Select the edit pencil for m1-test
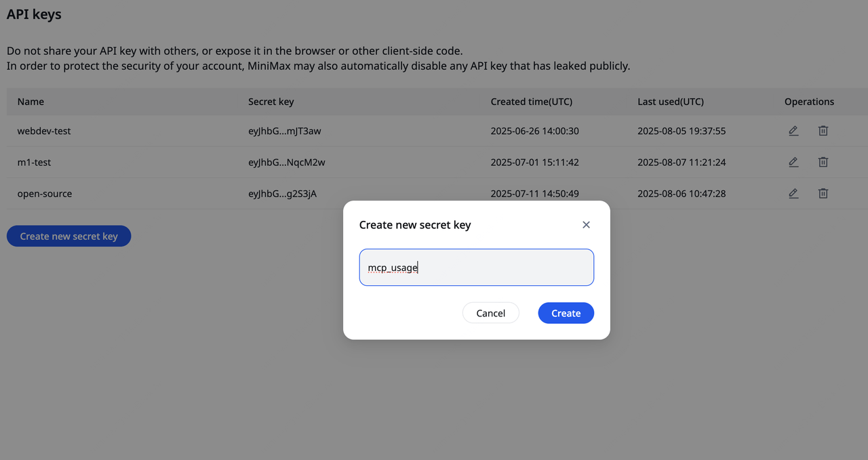The width and height of the screenshot is (868, 460). pyautogui.click(x=793, y=162)
